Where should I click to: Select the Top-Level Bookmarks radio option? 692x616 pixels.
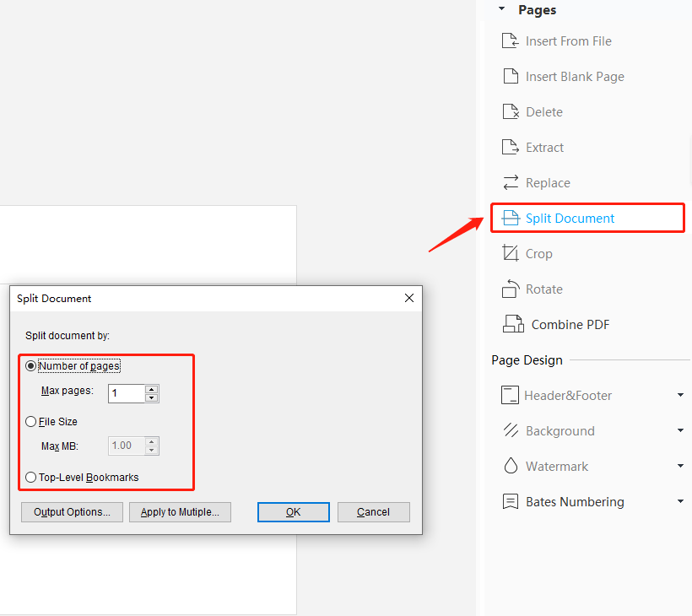[30, 477]
